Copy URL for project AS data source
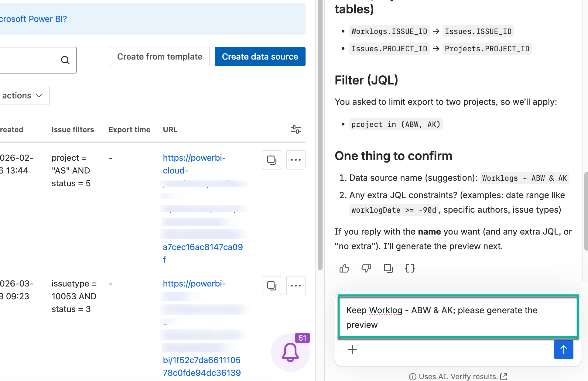Image resolution: width=588 pixels, height=381 pixels. (x=272, y=160)
